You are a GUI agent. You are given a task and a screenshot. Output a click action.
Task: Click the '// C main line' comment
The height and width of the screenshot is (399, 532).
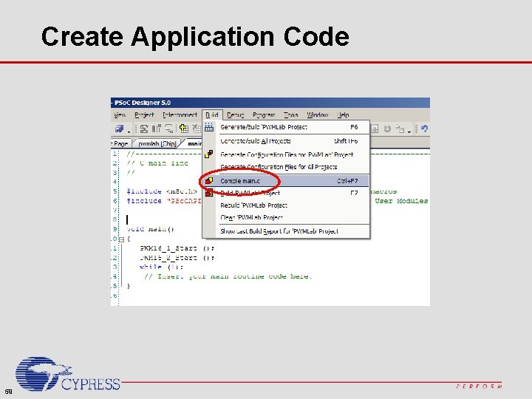pos(157,163)
